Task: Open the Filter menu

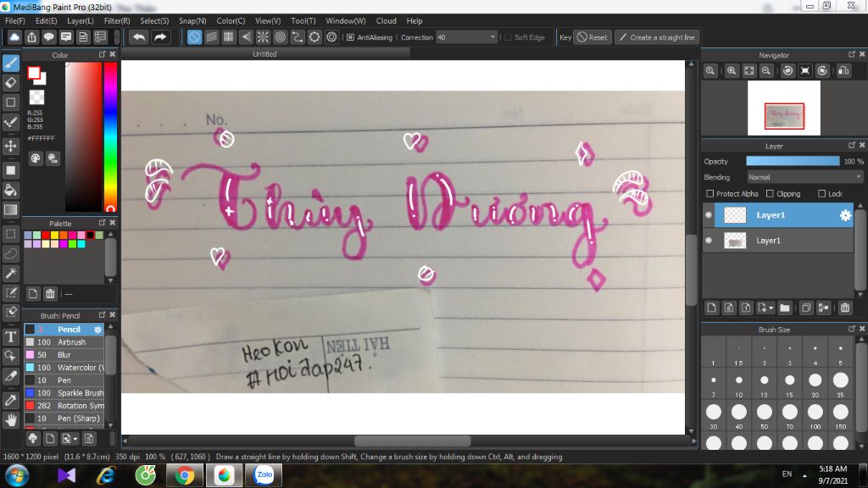Action: (117, 21)
